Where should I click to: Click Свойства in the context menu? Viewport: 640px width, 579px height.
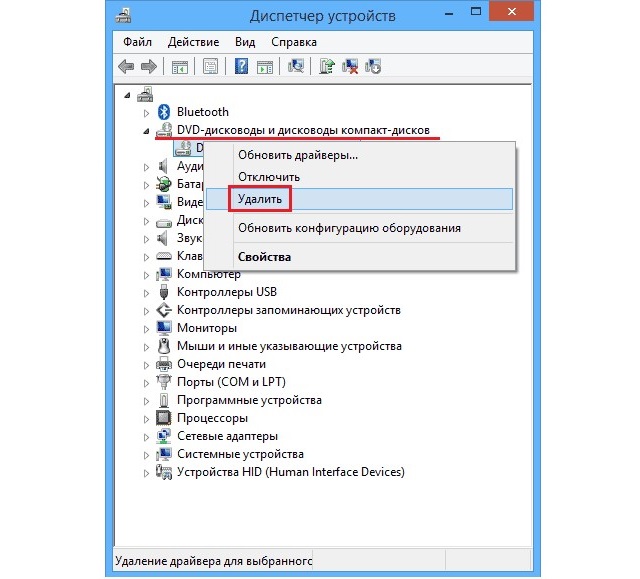[264, 257]
